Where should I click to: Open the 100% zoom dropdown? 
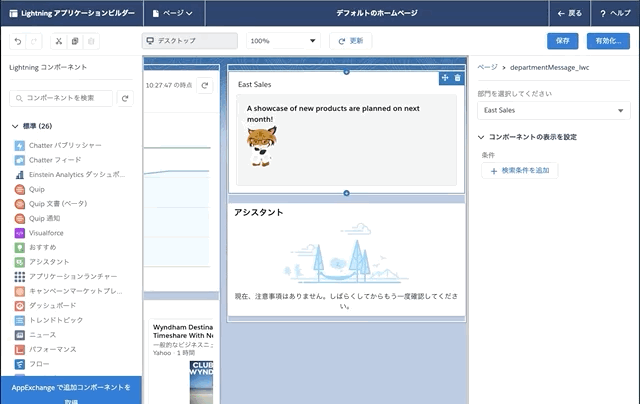point(283,41)
